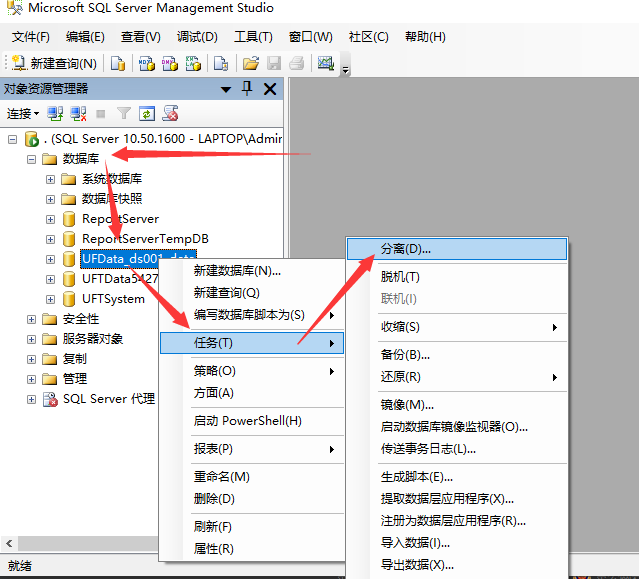Image resolution: width=639 pixels, height=579 pixels.
Task: Open the 查看(V) menu
Action: coord(141,37)
